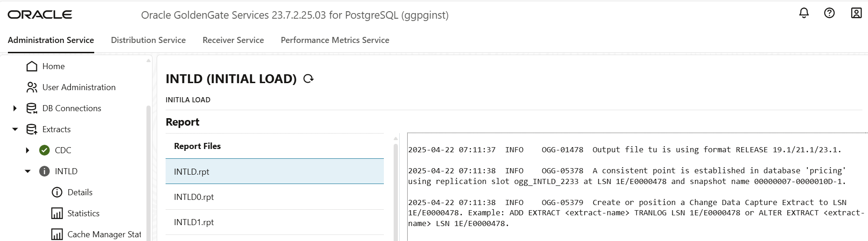Viewport: 868px width, 241px height.
Task: Open the help question mark icon
Action: pos(829,13)
